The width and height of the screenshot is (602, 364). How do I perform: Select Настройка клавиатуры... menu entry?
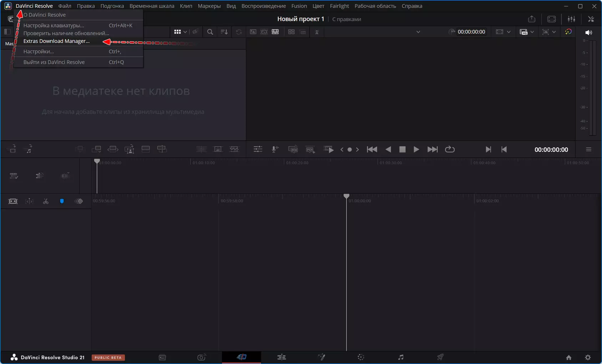coord(79,25)
